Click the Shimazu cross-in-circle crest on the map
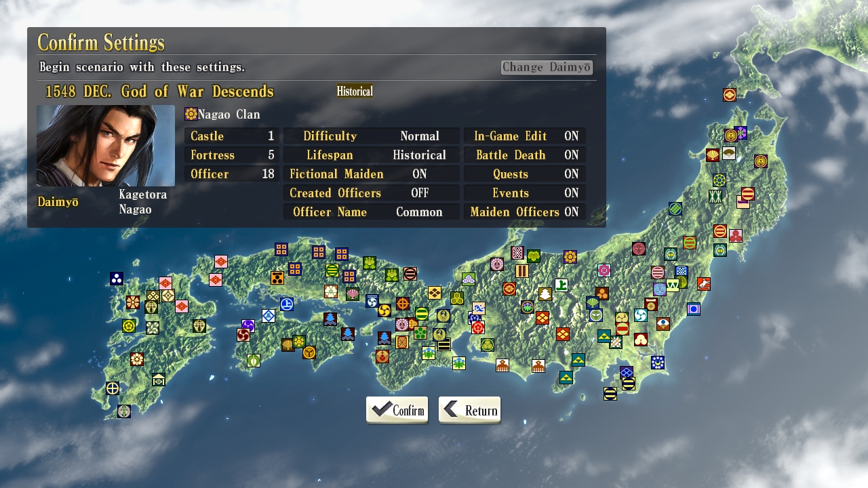 click(112, 388)
